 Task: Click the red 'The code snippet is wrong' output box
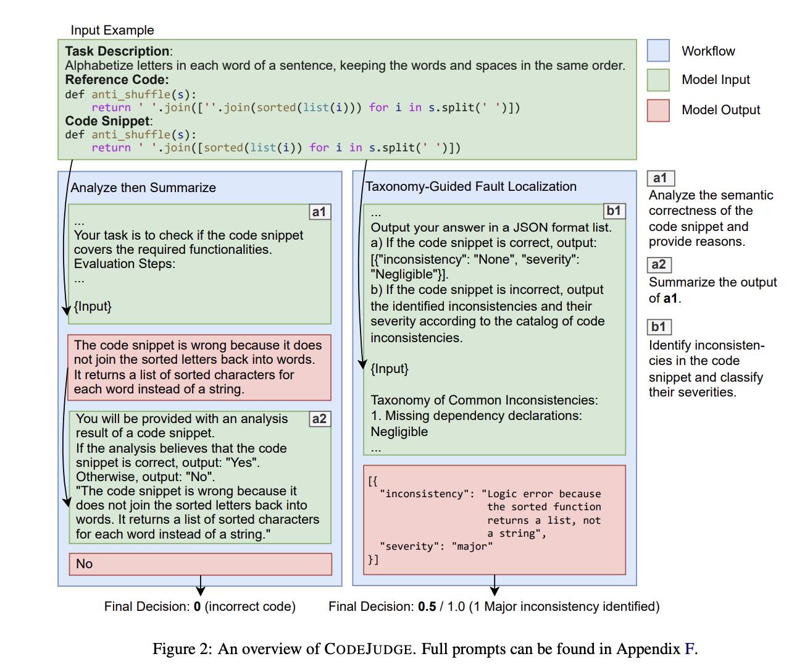click(199, 367)
